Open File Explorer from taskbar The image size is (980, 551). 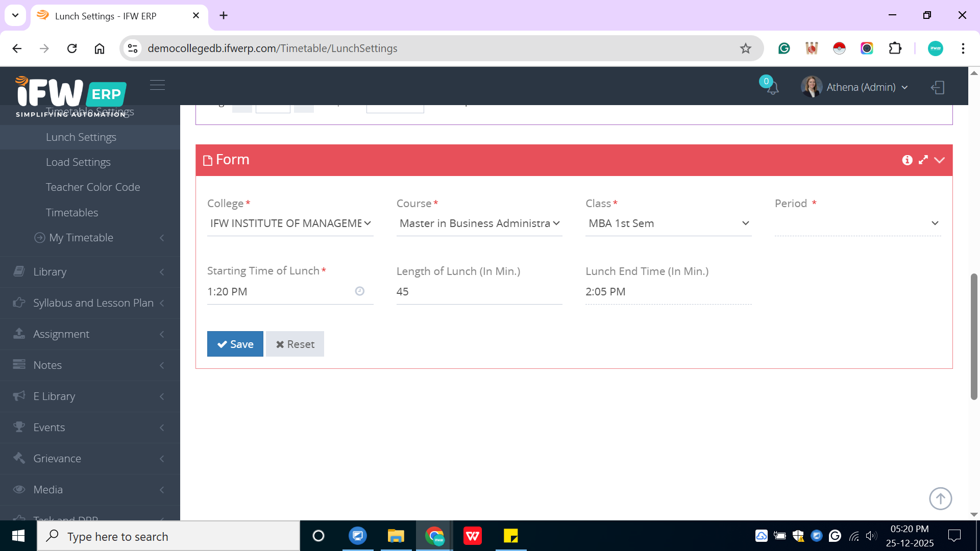point(396,536)
